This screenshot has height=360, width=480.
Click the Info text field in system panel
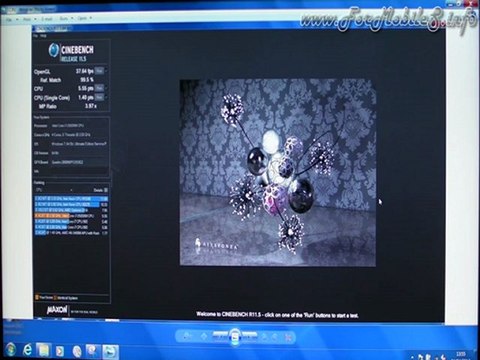click(x=79, y=171)
